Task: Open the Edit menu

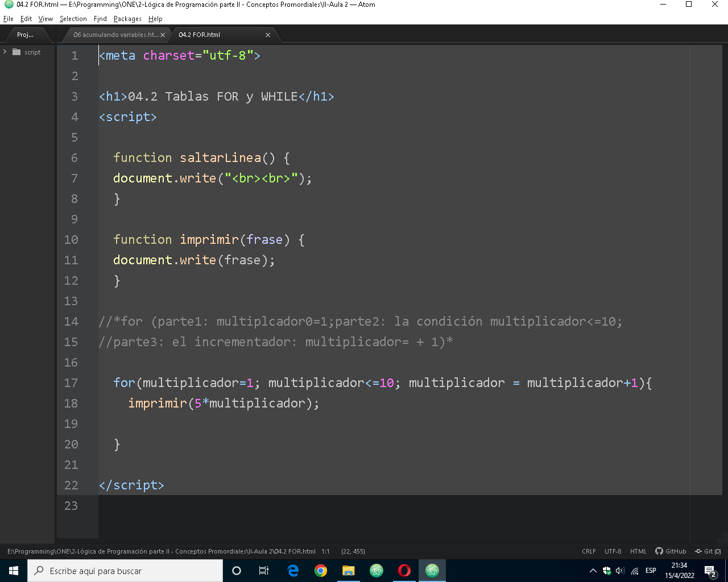Action: click(26, 19)
